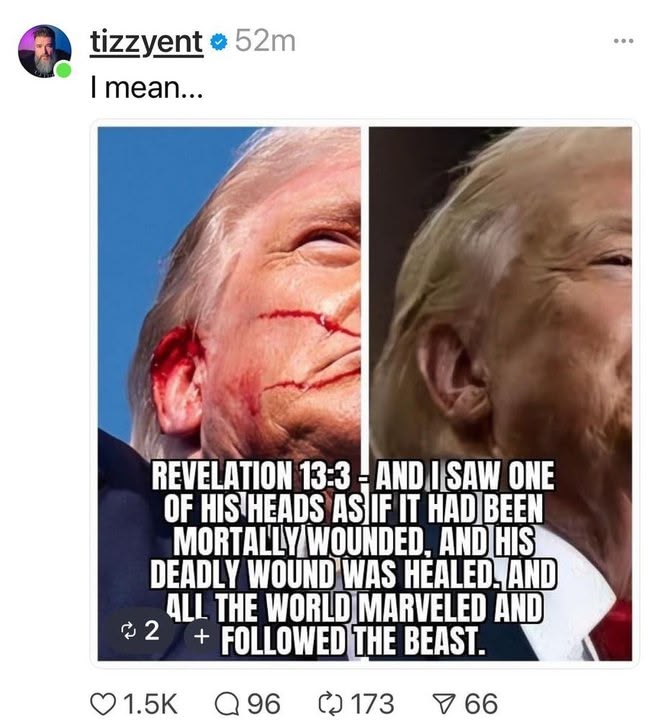View the 52m post timestamp
The width and height of the screenshot is (658, 720).
265,42
